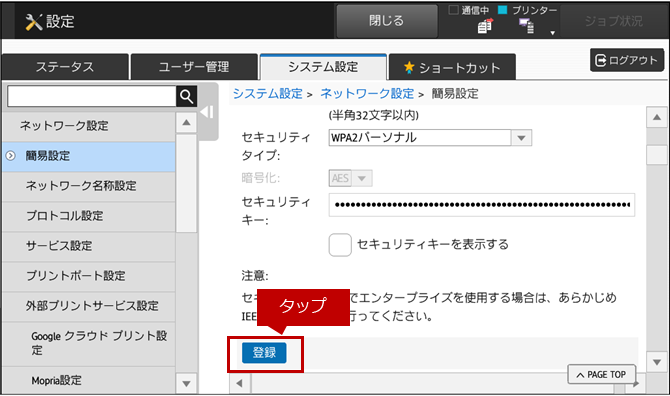Open サービス設定 in the sidebar

(89, 246)
